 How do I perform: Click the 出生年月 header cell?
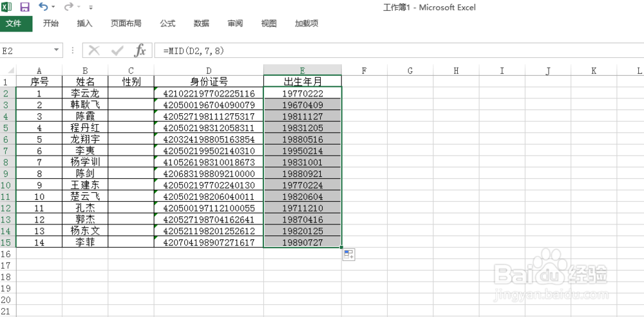pyautogui.click(x=303, y=81)
